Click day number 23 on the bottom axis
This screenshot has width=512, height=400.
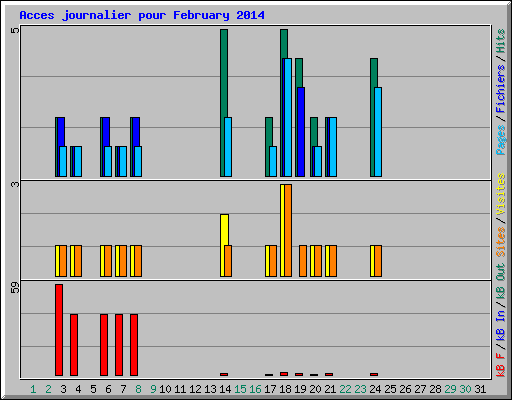point(360,389)
